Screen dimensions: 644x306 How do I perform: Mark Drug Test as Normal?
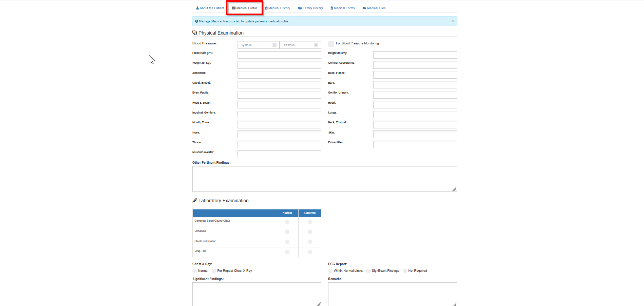coord(287,252)
